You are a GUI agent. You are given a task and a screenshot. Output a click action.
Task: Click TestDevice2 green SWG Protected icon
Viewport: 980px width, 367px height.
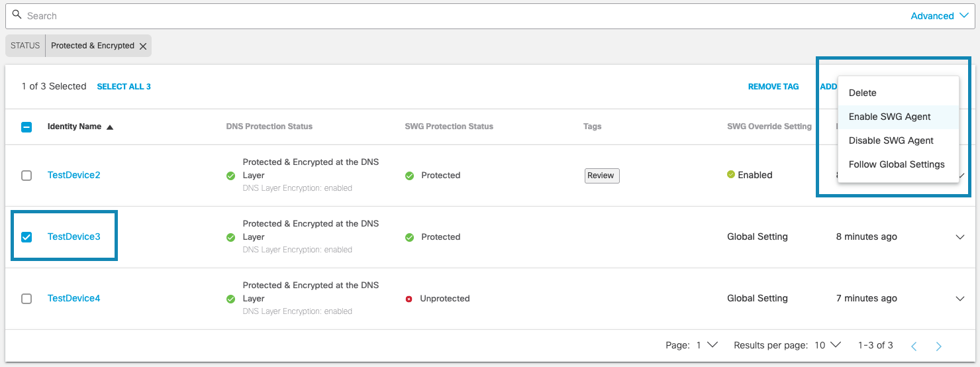[x=409, y=176]
